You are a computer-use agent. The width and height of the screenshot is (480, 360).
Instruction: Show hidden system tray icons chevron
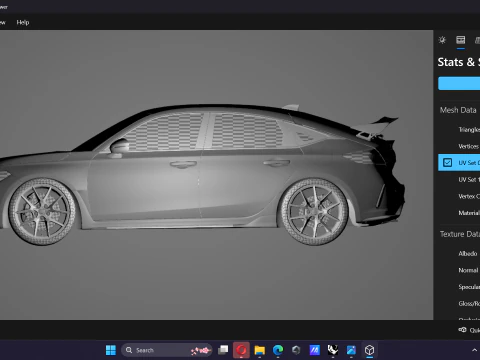click(x=474, y=350)
